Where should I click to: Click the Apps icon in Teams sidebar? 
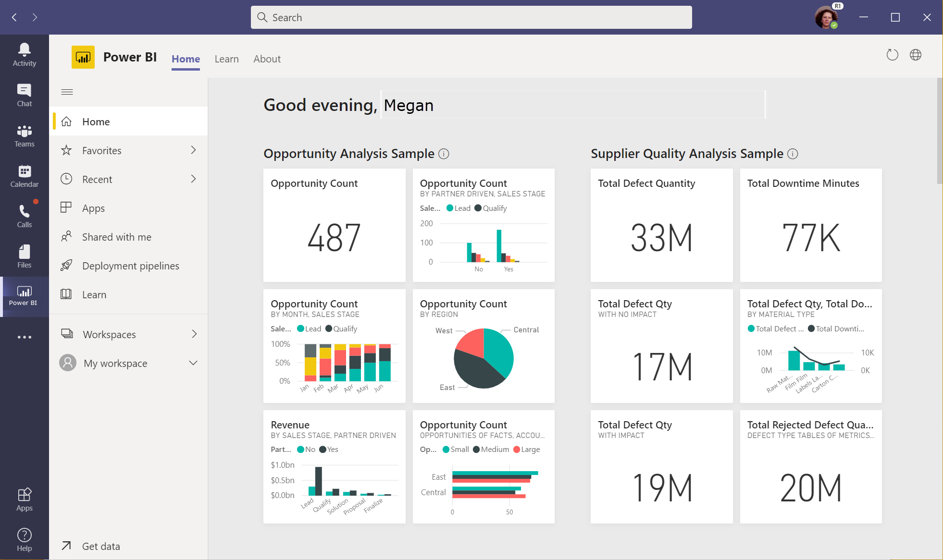point(24,499)
